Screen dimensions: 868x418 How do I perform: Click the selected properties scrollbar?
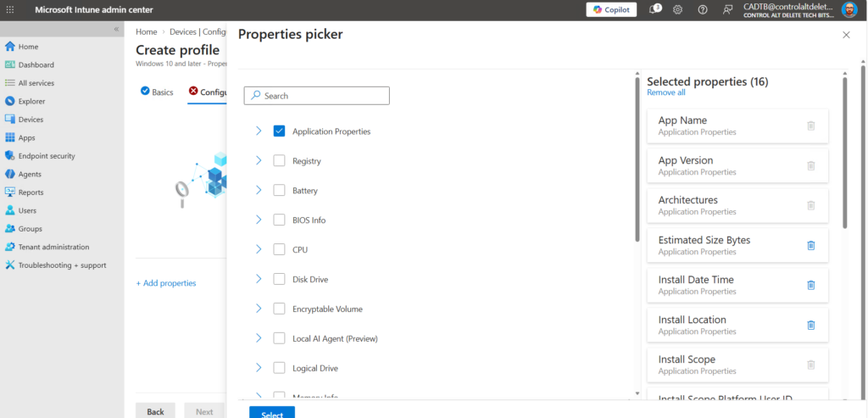click(x=845, y=153)
